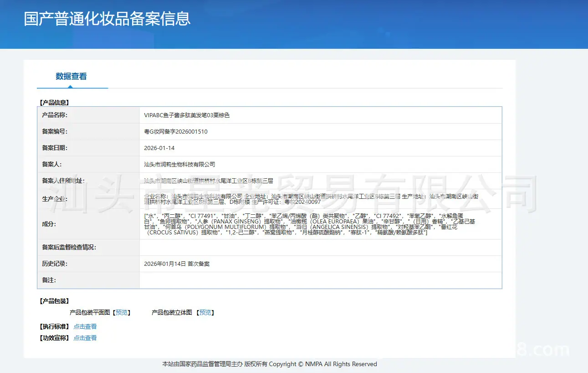Click the 备注 label cell
The image size is (588, 373).
[88, 280]
